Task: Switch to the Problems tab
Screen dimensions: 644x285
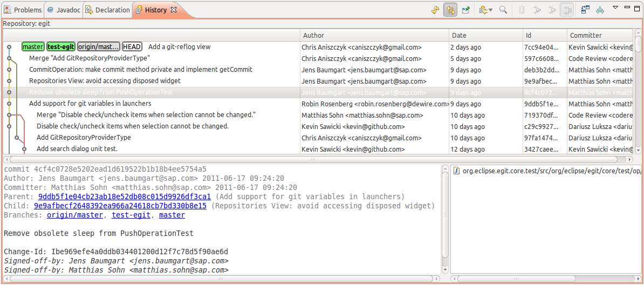Action: click(x=23, y=10)
